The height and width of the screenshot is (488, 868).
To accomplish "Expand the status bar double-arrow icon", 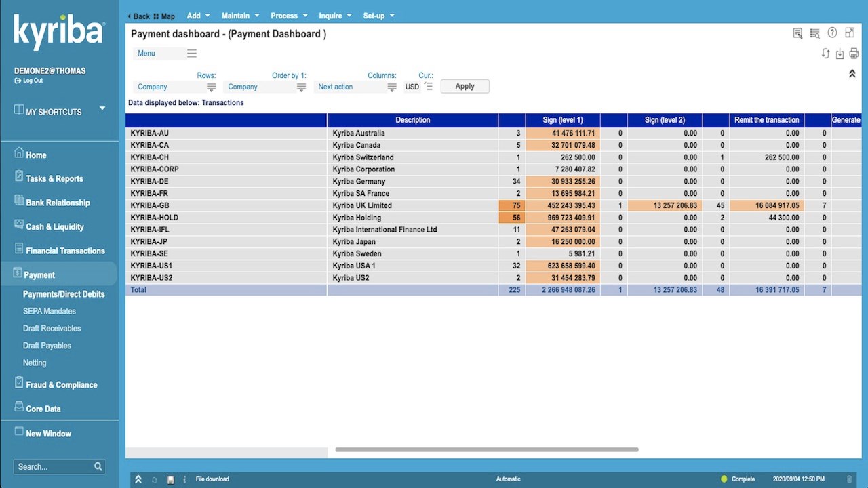I will coord(138,479).
